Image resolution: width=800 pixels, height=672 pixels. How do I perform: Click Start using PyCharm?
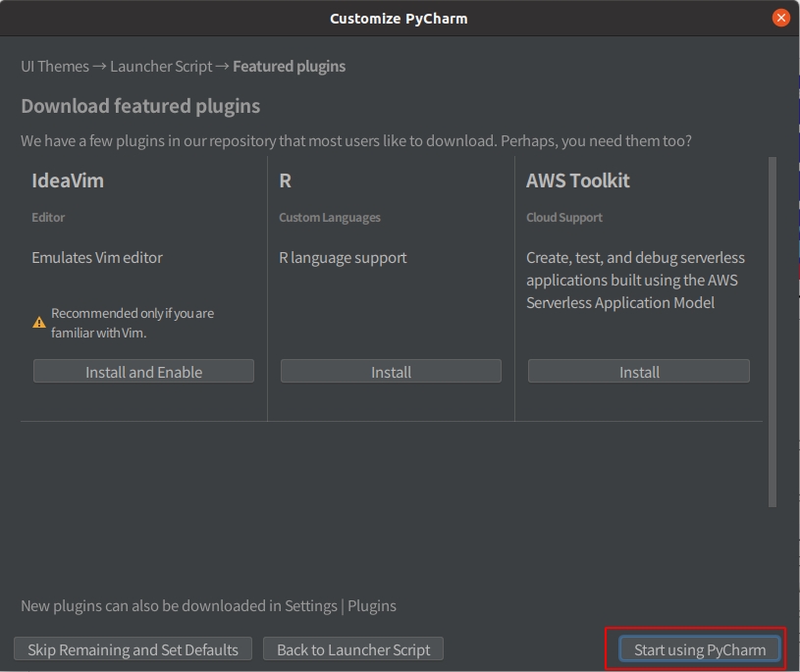(x=700, y=649)
